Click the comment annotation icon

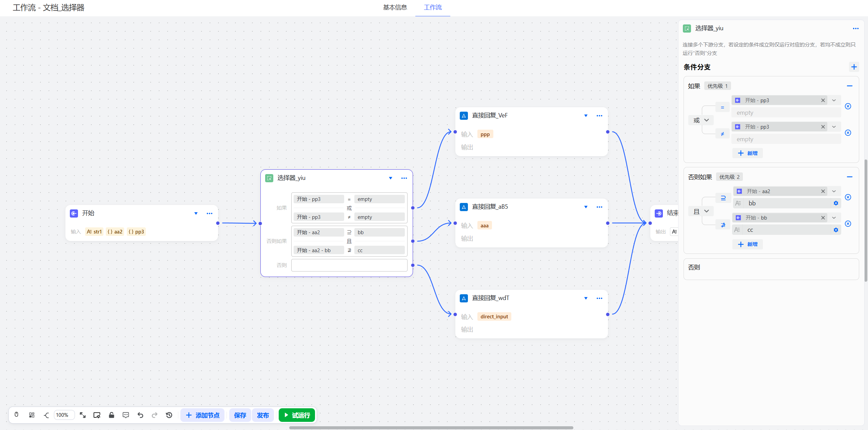(126, 415)
